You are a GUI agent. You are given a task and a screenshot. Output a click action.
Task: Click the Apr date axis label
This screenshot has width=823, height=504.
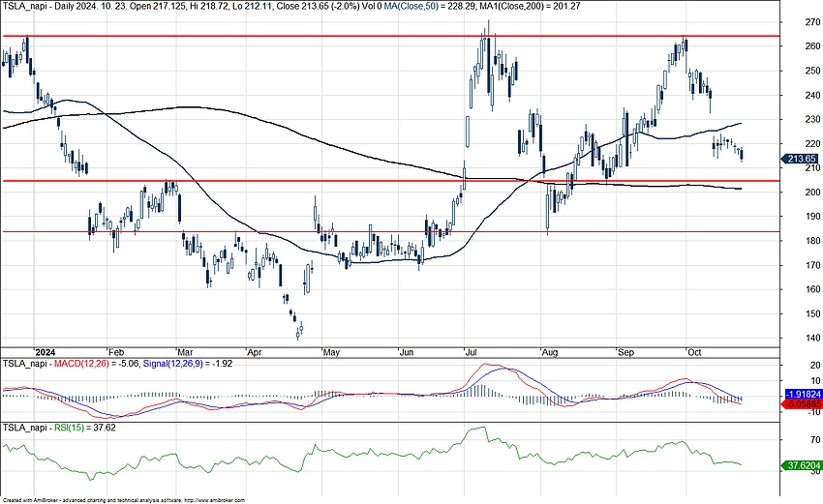click(x=254, y=352)
